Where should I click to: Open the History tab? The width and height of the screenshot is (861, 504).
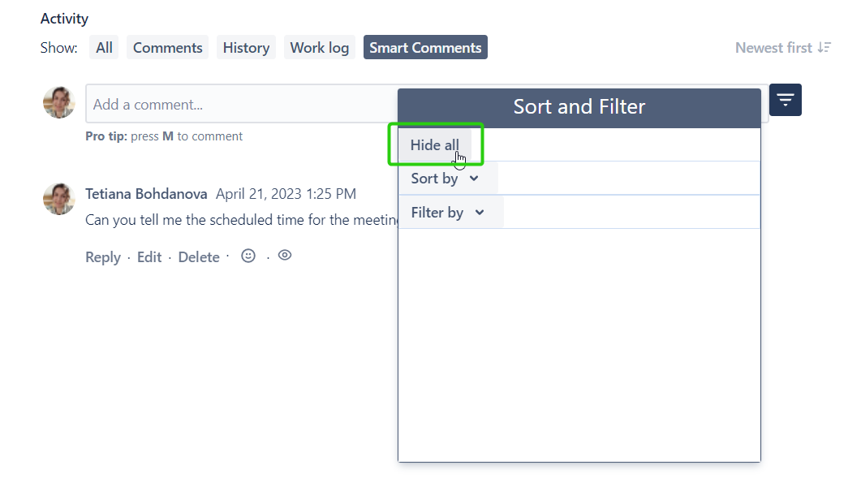[x=246, y=48]
